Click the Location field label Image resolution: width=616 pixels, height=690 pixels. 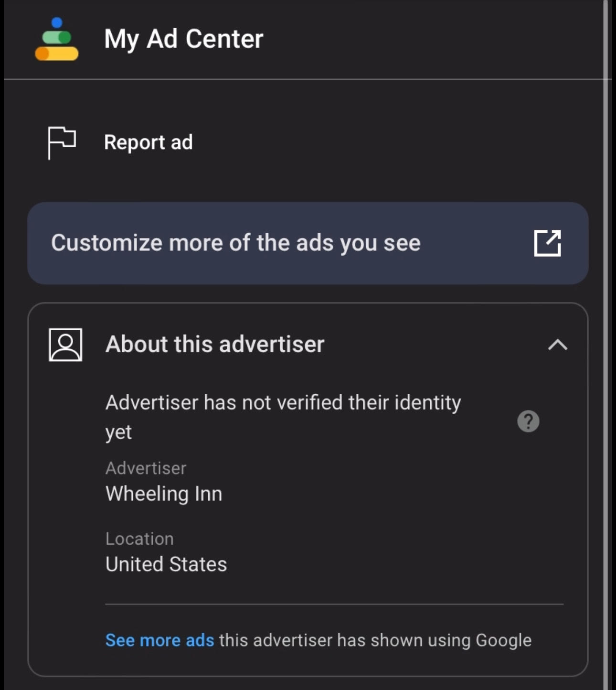[x=139, y=539]
